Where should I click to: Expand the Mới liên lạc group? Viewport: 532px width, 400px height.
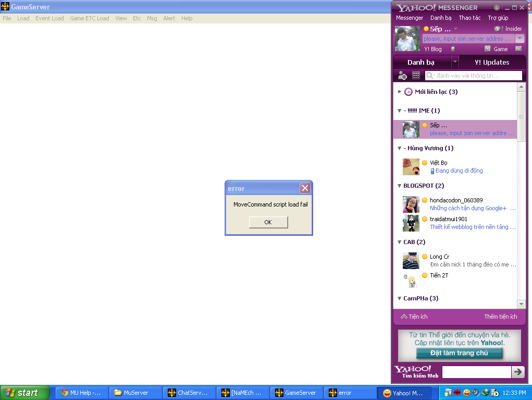pyautogui.click(x=399, y=91)
